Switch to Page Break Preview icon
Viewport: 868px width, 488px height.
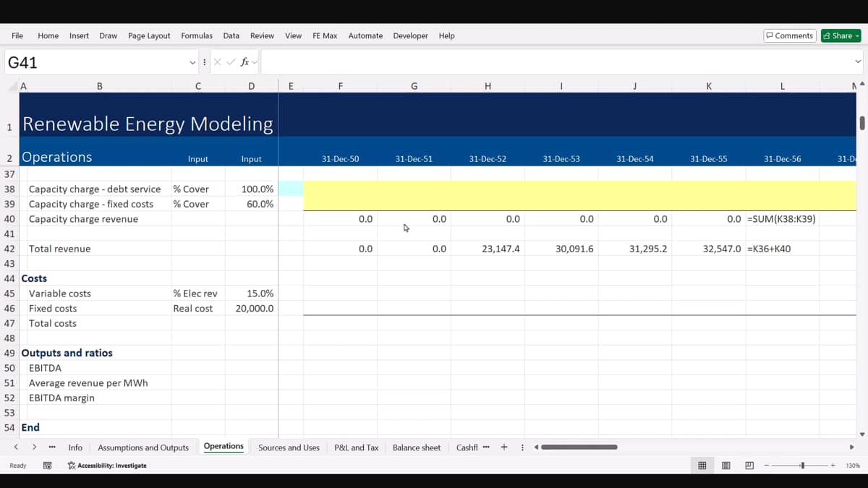tap(749, 466)
